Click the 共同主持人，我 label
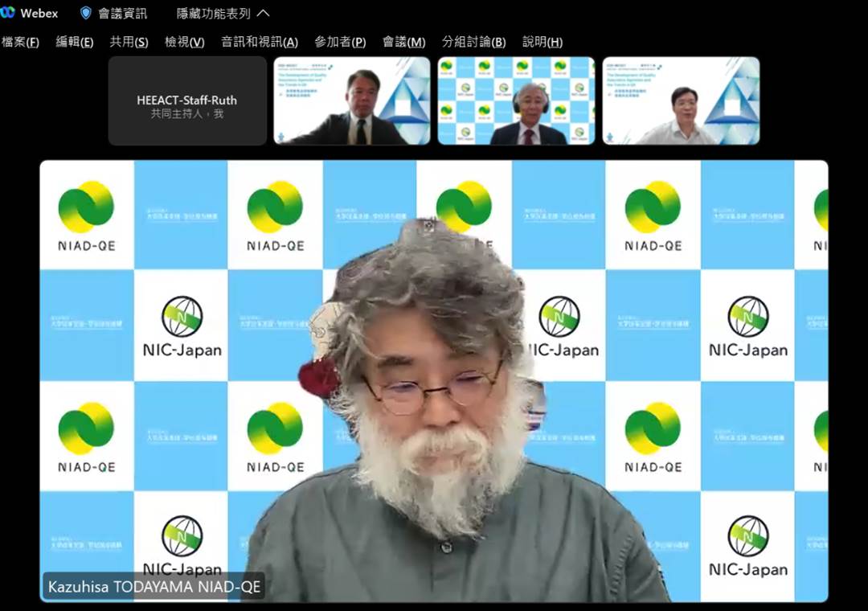This screenshot has height=611, width=868. [x=187, y=113]
